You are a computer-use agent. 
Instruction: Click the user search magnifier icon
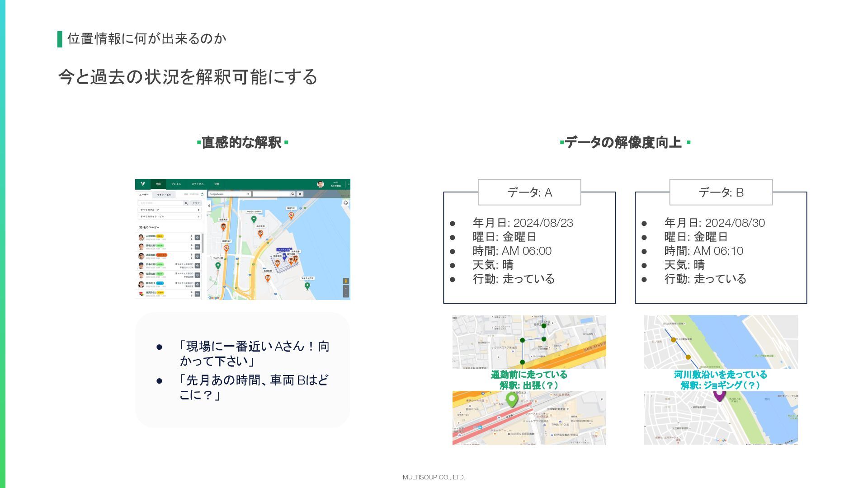(x=186, y=203)
